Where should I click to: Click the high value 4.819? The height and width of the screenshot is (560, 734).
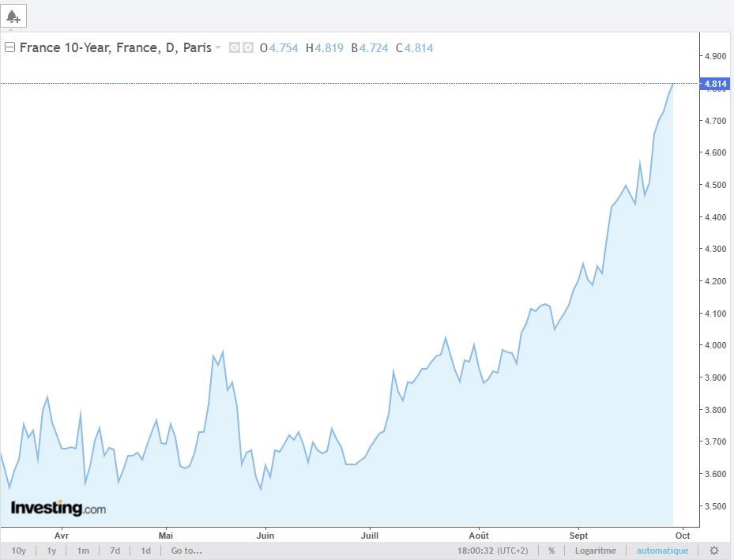click(329, 47)
